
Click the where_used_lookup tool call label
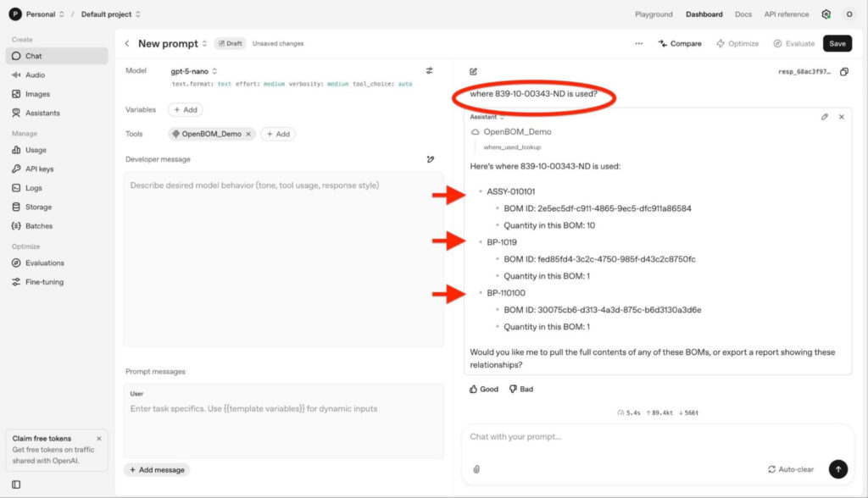point(512,147)
